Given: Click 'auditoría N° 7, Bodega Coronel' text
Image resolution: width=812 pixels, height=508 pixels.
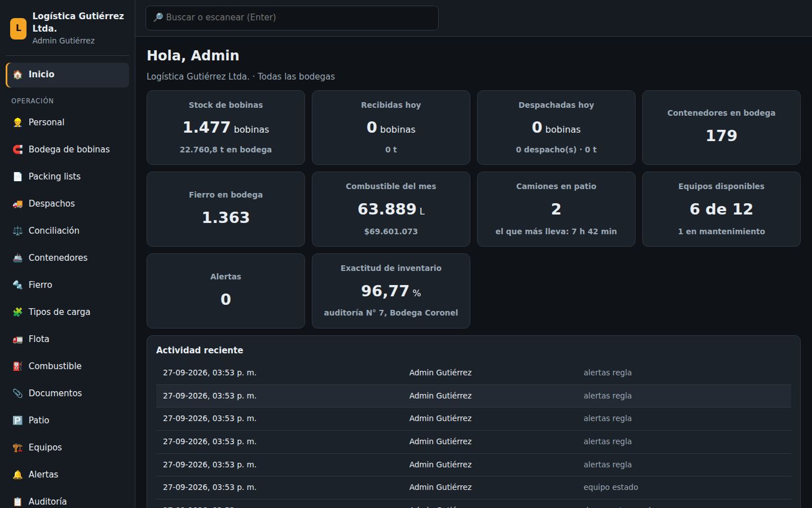Looking at the screenshot, I should (391, 313).
